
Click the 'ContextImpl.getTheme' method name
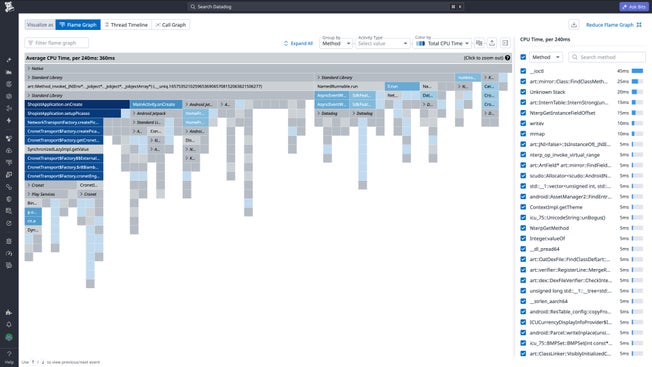click(x=556, y=207)
